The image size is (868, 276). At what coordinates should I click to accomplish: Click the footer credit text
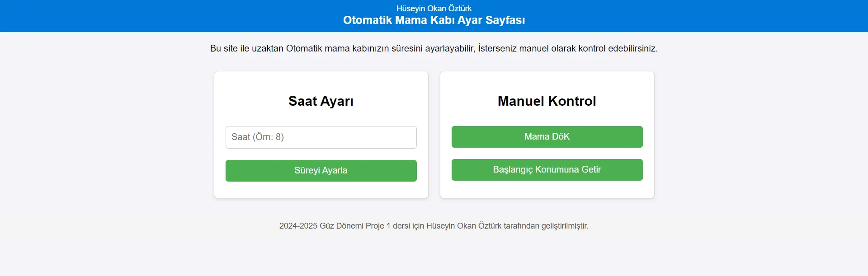(x=434, y=226)
